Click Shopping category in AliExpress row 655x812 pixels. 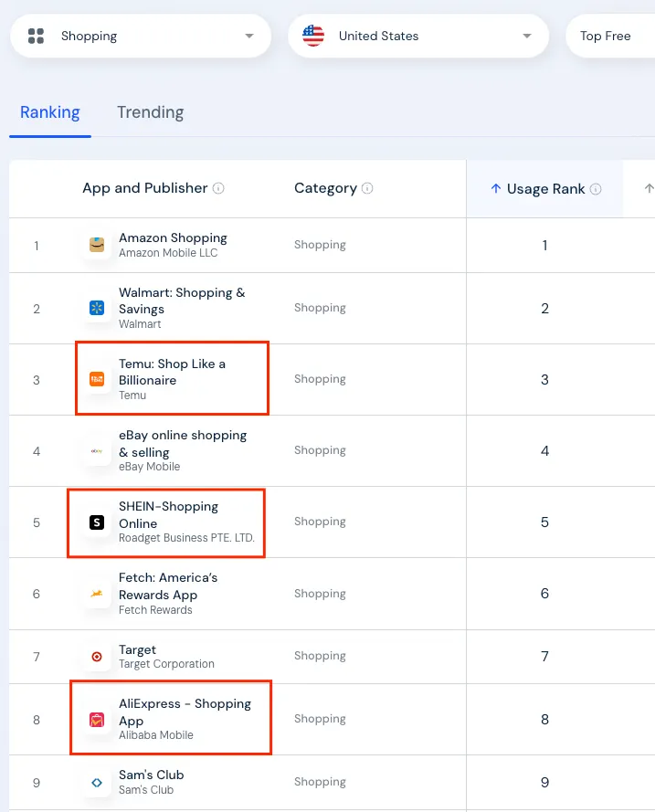[x=320, y=719]
